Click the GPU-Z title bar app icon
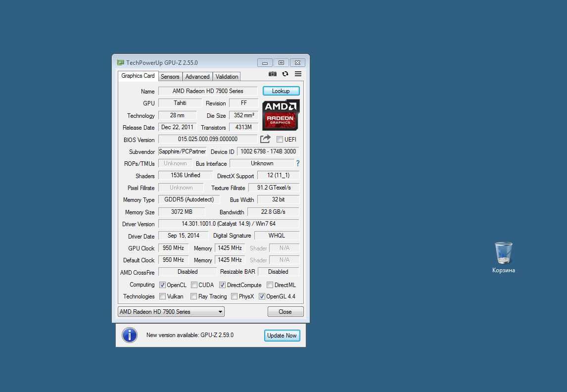 121,62
